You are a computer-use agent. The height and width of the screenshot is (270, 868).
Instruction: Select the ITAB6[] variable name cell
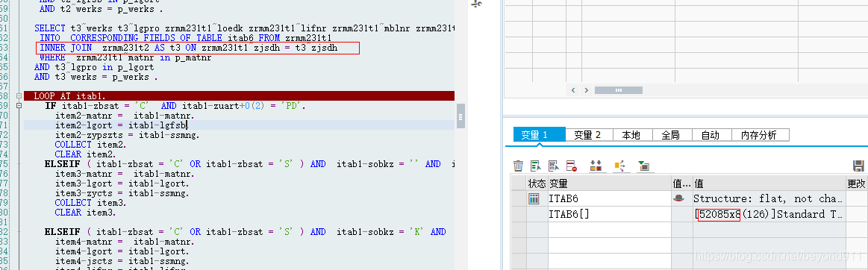(x=609, y=214)
